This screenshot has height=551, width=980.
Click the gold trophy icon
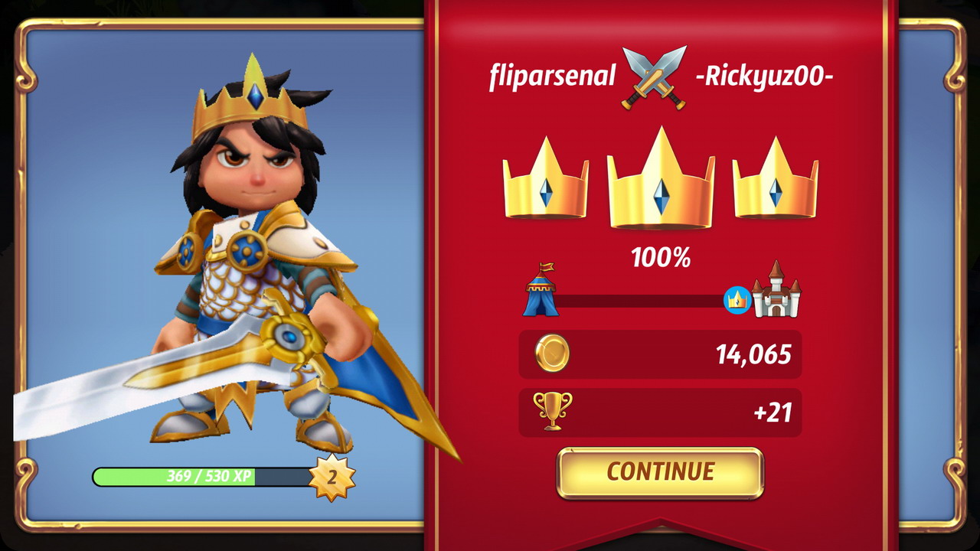click(552, 411)
